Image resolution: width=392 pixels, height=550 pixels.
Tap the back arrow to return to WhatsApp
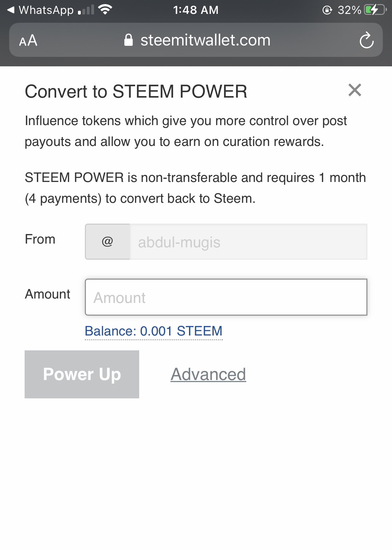pos(11,10)
